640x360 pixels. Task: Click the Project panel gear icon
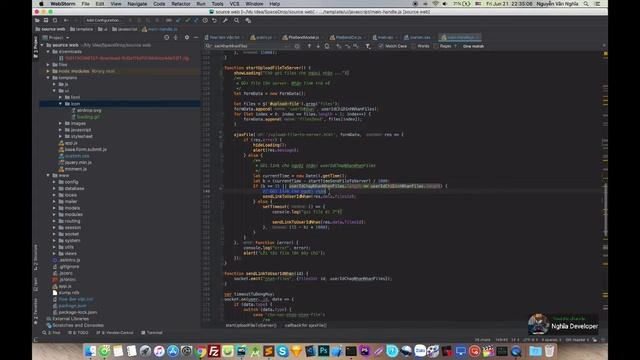click(x=187, y=38)
